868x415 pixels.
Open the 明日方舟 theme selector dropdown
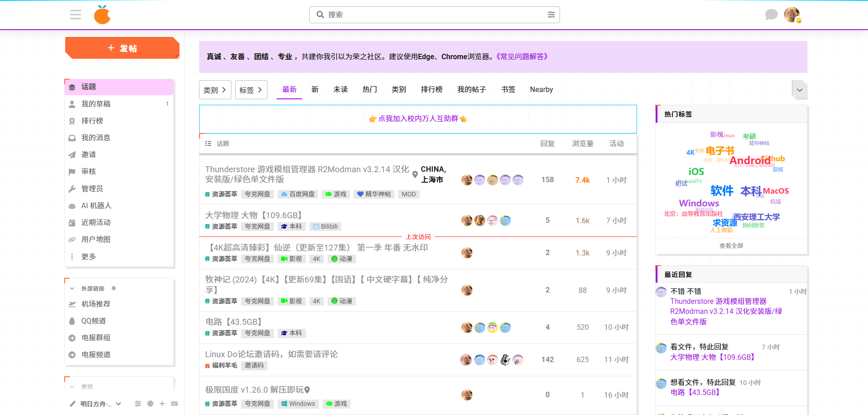click(x=97, y=404)
